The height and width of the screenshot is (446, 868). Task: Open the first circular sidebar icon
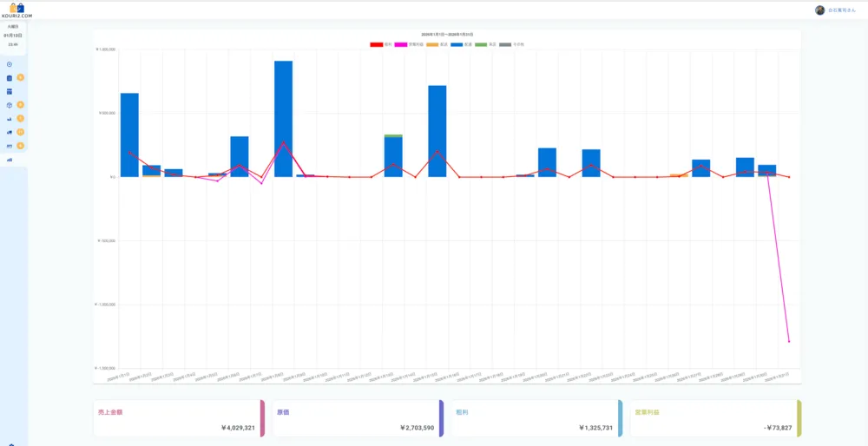[10, 64]
